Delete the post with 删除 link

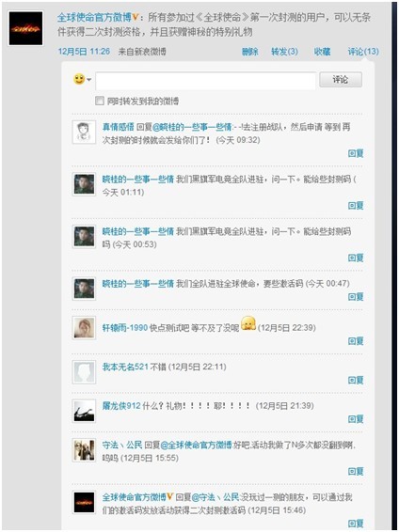coord(250,52)
